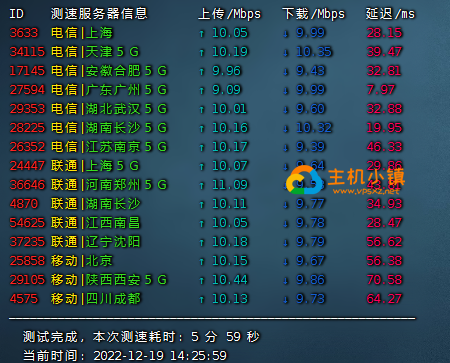Screen dimensions: 450x363
Task: Select server ID 34115
Action: point(27,52)
